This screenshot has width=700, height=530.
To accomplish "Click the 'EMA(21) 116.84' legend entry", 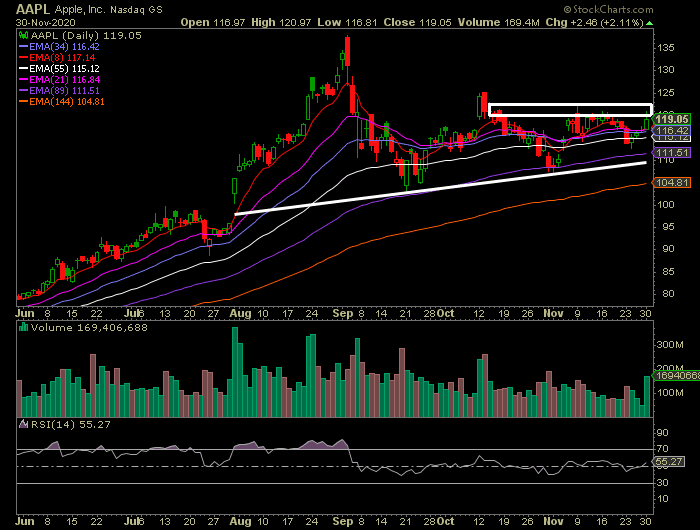I will [59, 79].
